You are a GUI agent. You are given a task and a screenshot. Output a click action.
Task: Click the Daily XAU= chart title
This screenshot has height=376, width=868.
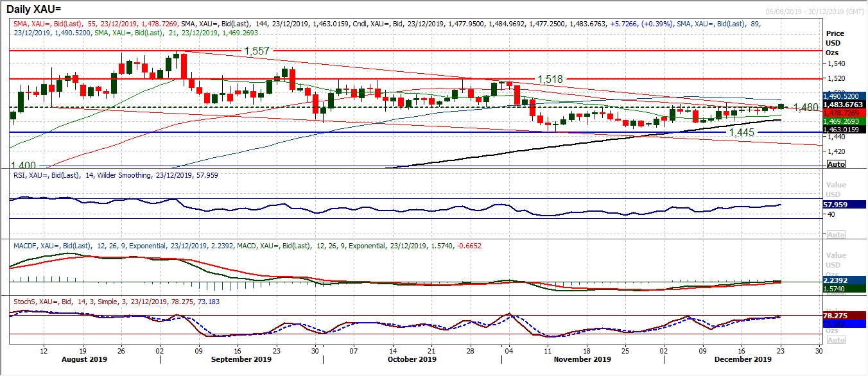(34, 9)
